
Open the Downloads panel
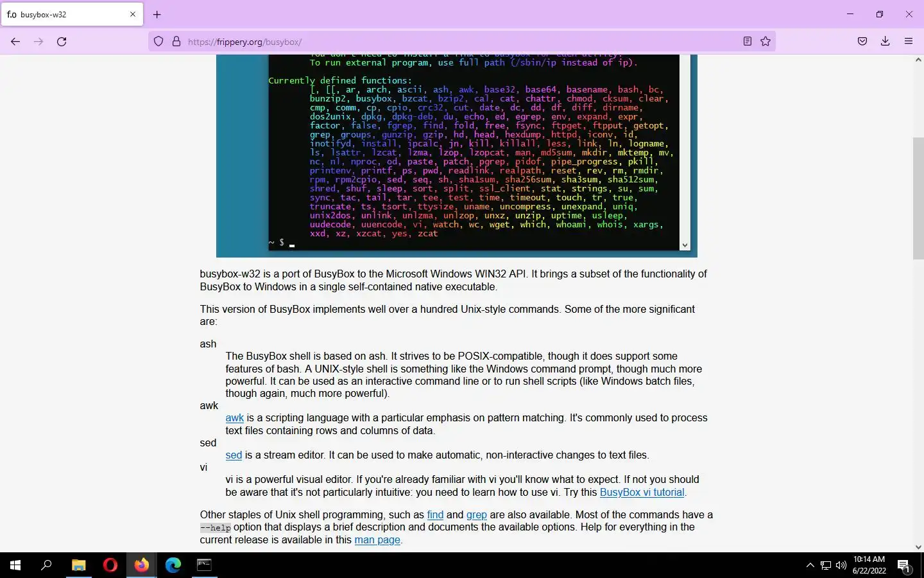[x=886, y=42]
